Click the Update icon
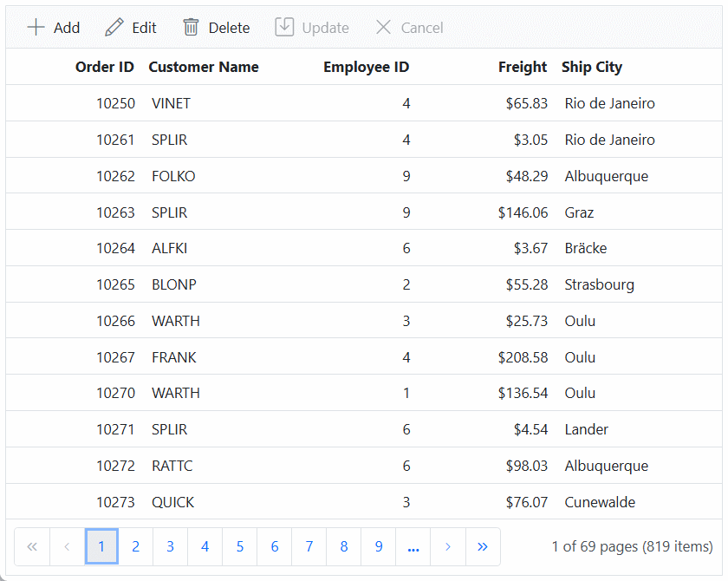The image size is (728, 581). click(x=285, y=27)
